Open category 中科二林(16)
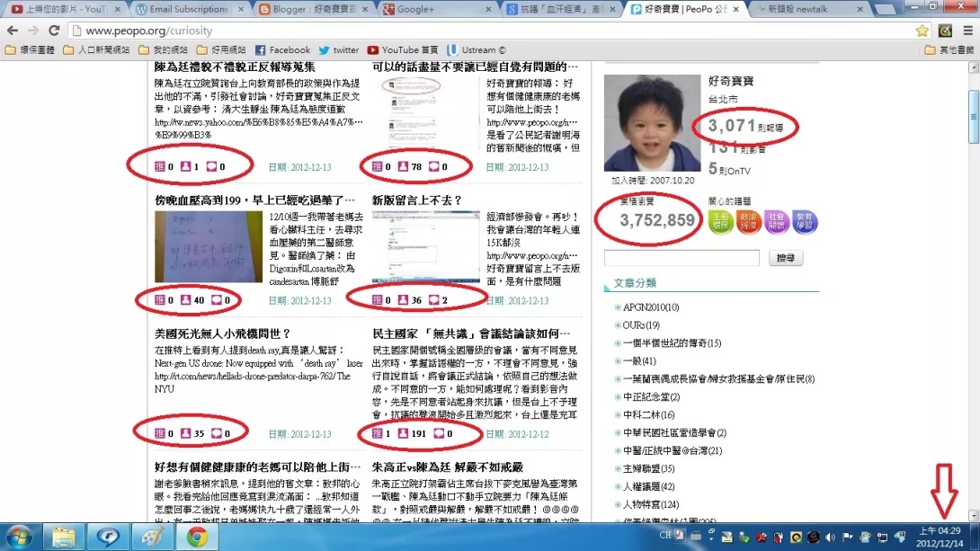This screenshot has height=551, width=980. pyautogui.click(x=649, y=414)
